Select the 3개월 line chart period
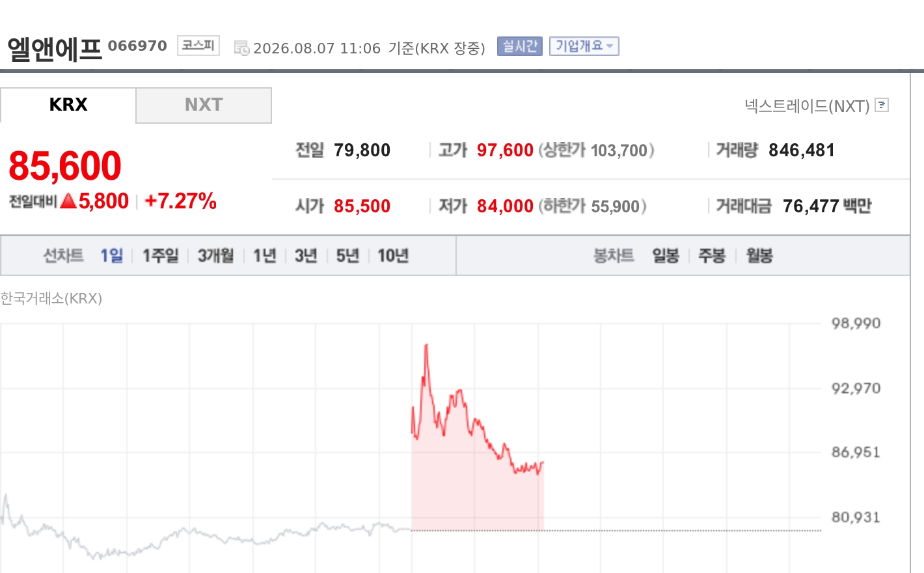The height and width of the screenshot is (573, 924). point(215,255)
